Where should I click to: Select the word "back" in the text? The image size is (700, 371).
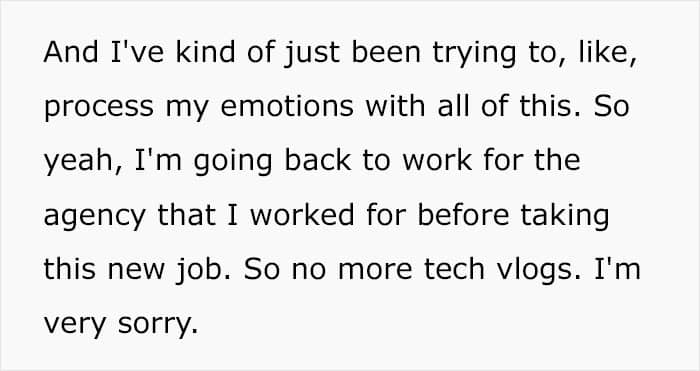coord(317,160)
